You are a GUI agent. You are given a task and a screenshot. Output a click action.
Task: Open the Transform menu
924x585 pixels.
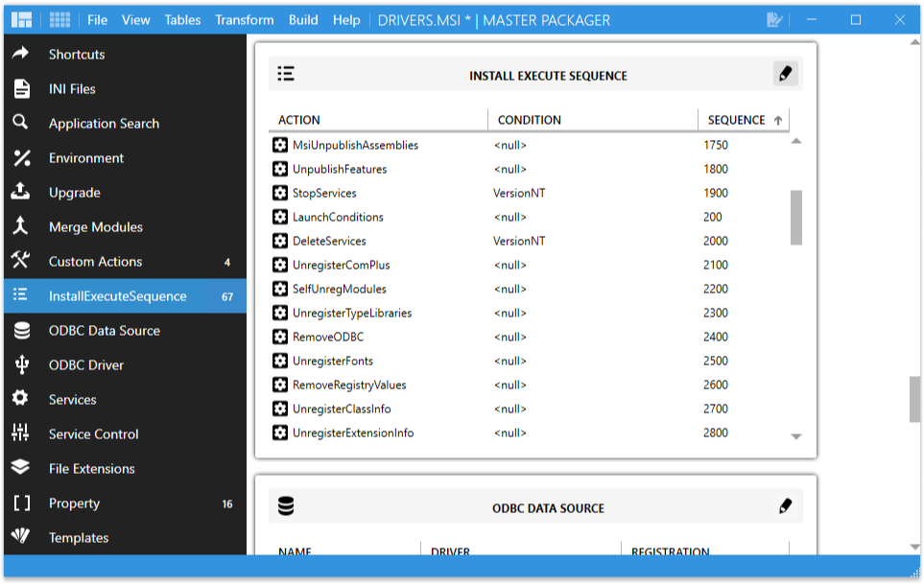pos(244,20)
